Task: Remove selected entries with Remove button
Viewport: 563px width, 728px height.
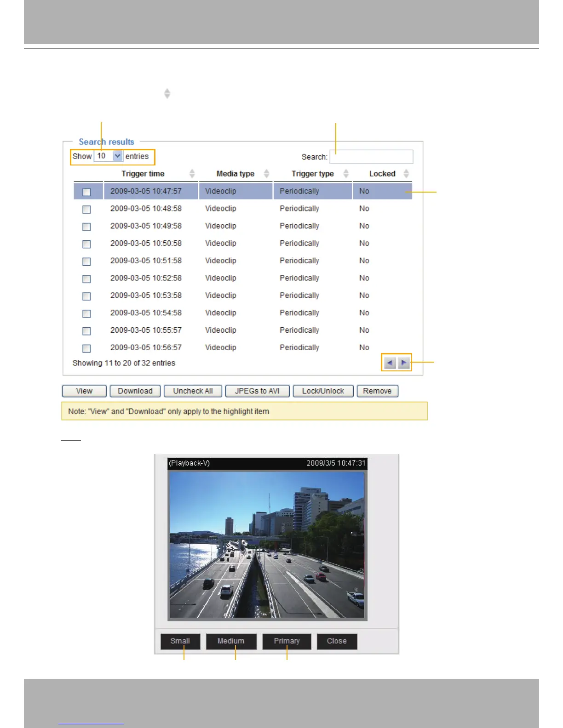Action: (x=377, y=391)
